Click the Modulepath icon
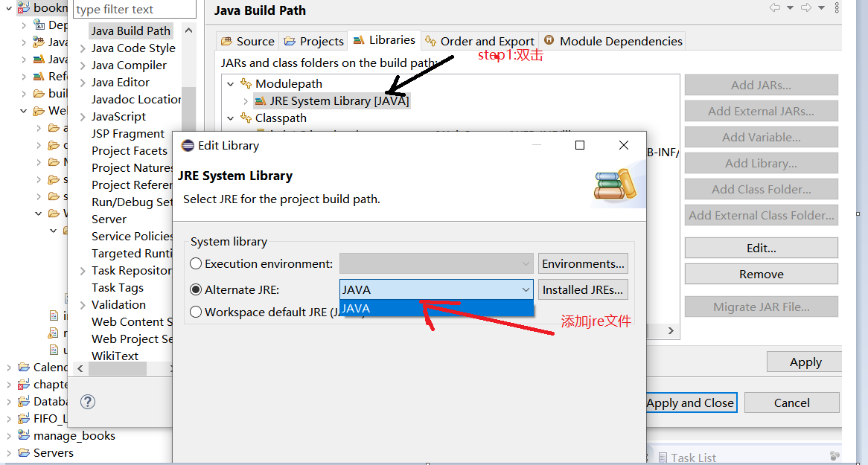The width and height of the screenshot is (868, 465). coord(246,83)
